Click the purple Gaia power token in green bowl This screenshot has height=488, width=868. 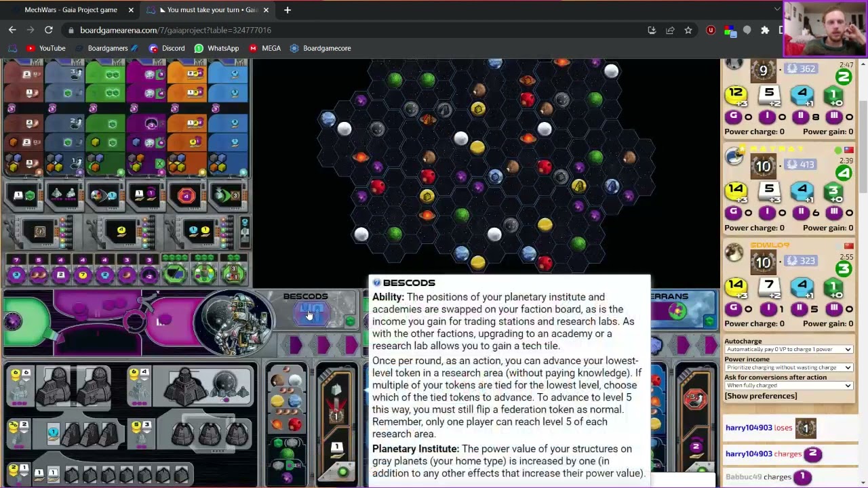(12, 321)
